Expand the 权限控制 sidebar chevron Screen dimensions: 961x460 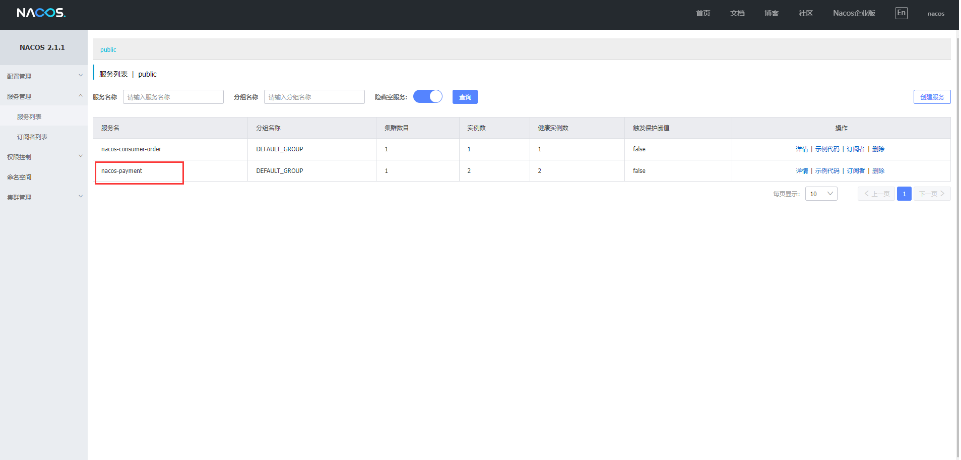pos(80,156)
